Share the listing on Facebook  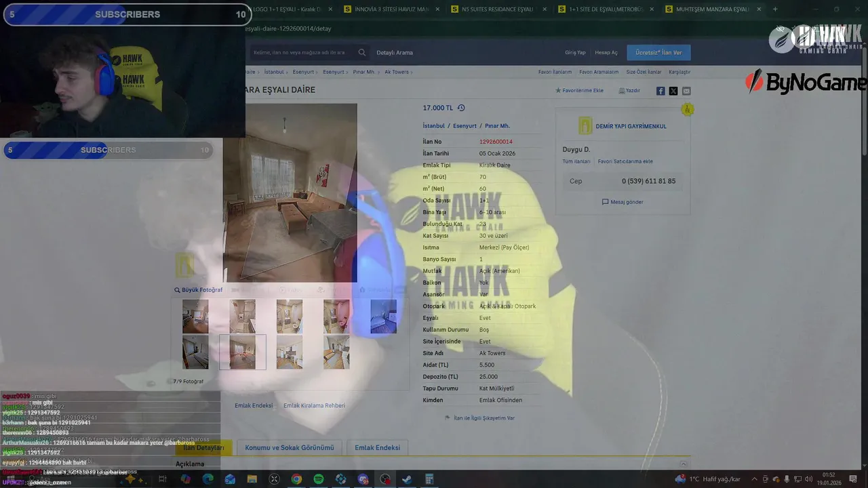660,91
